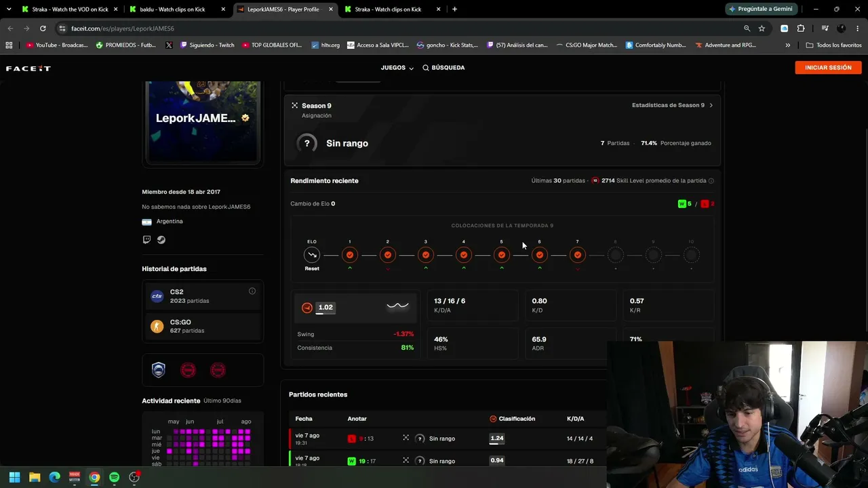Open File Explorer from taskbar
This screenshot has width=868, height=488.
click(35, 477)
